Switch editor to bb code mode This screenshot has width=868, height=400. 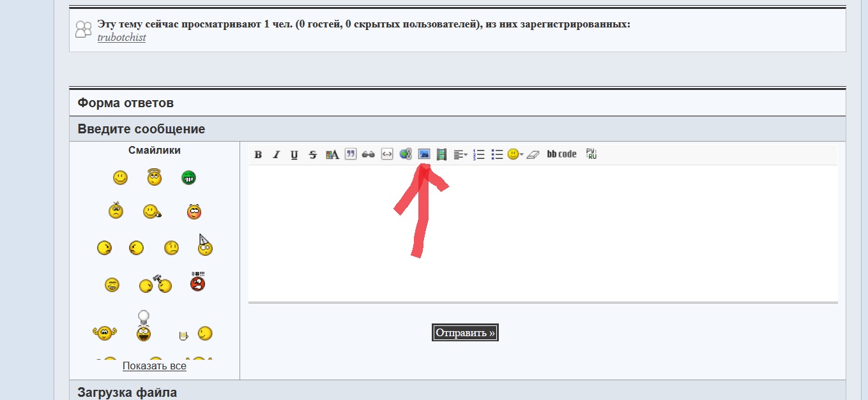coord(561,154)
